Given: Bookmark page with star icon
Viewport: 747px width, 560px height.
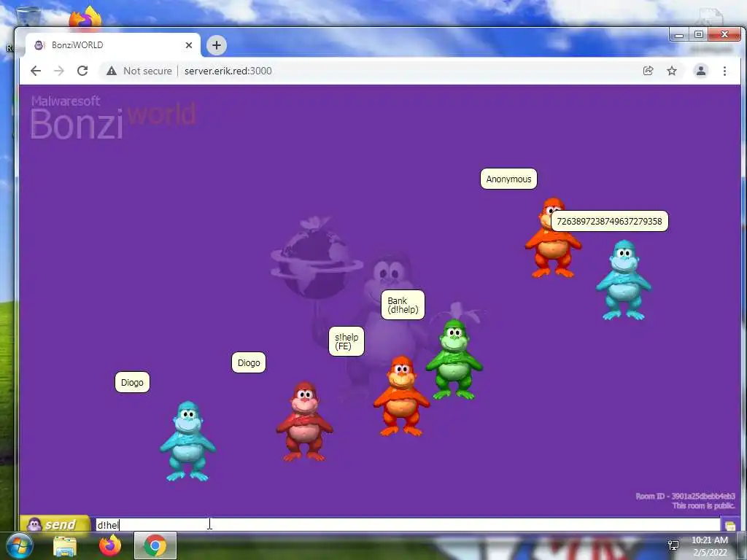Looking at the screenshot, I should [672, 71].
